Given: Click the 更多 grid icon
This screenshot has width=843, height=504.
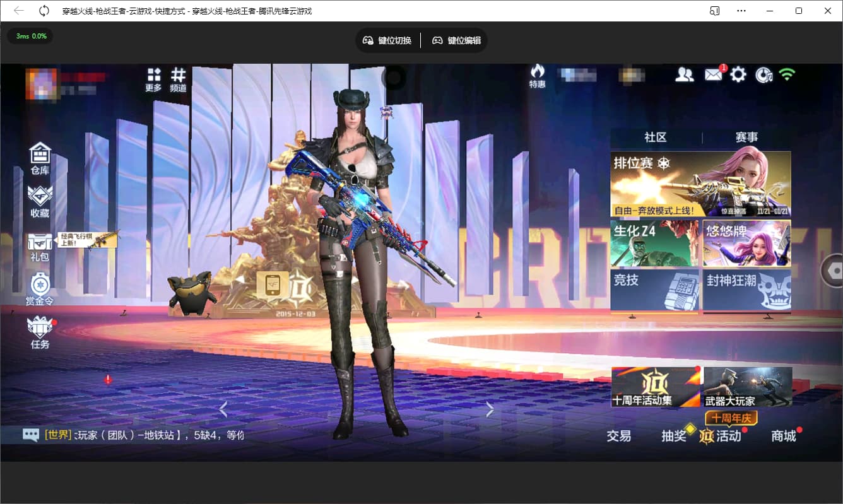Looking at the screenshot, I should pyautogui.click(x=153, y=80).
